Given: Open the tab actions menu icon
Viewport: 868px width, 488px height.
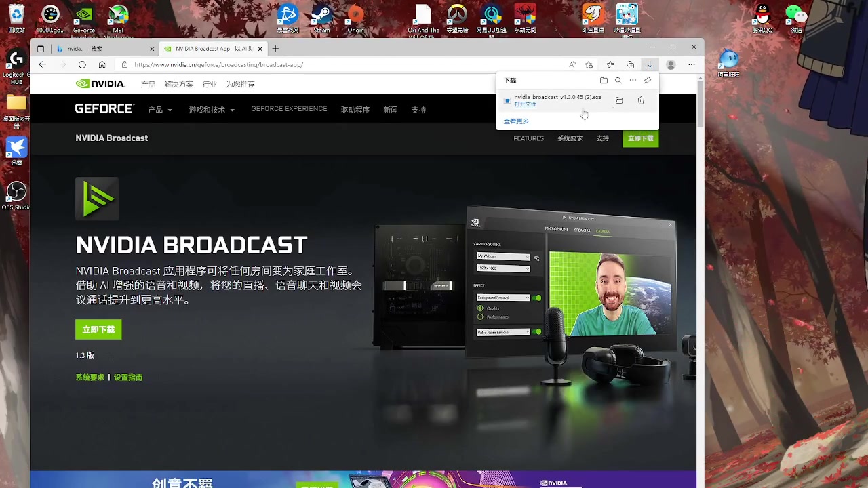Looking at the screenshot, I should click(x=41, y=49).
